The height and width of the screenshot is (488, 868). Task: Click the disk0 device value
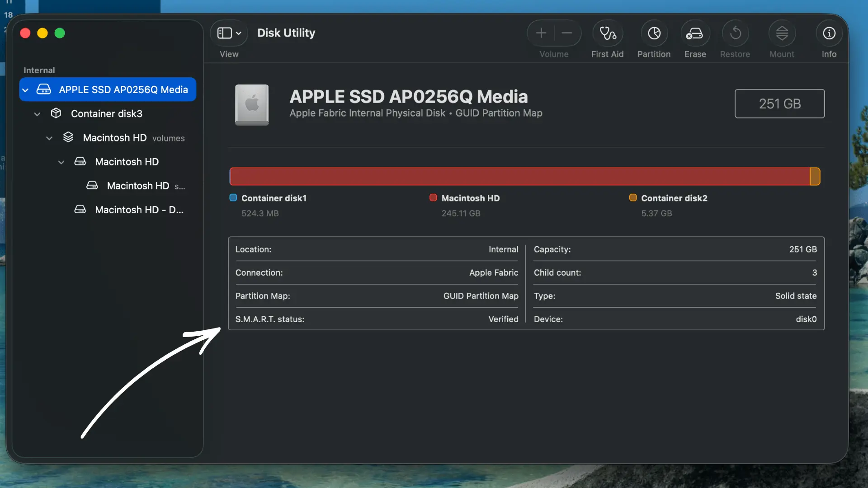pyautogui.click(x=807, y=319)
